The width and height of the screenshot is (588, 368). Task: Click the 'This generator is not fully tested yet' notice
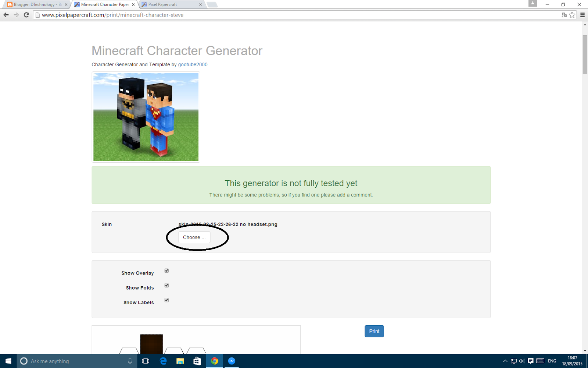tap(291, 183)
